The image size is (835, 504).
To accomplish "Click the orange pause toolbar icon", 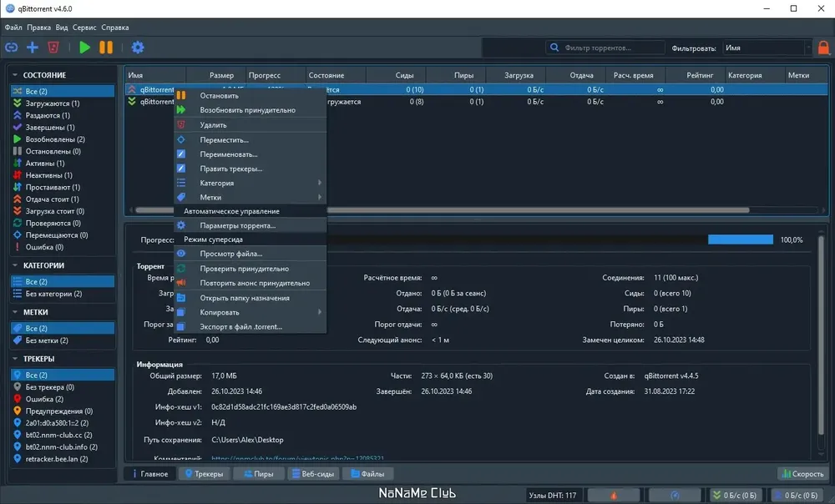I will tap(106, 48).
